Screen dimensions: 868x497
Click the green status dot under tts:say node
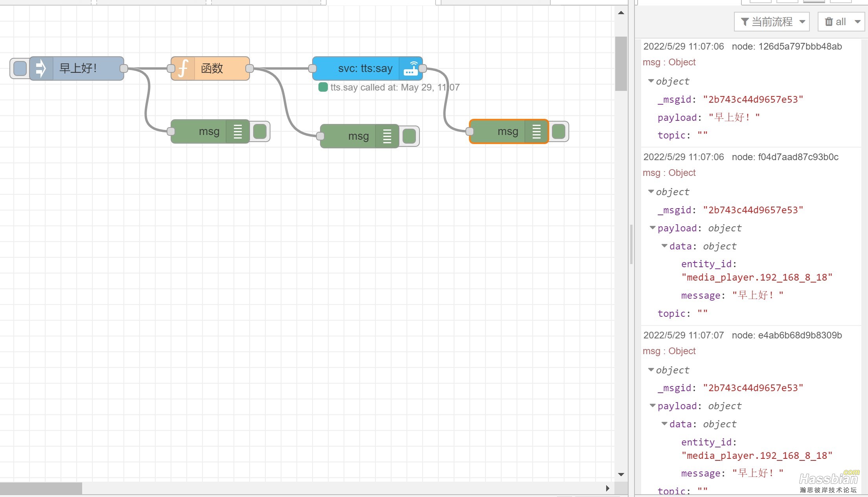(323, 87)
